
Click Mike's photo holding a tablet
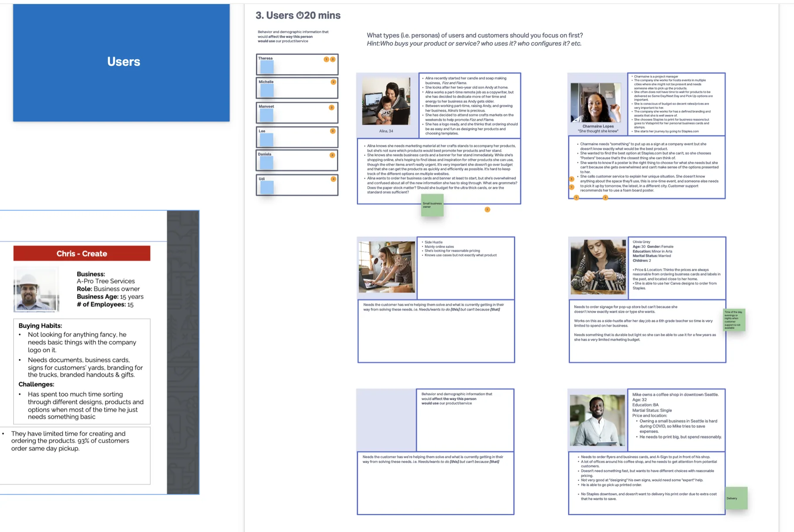[x=597, y=420]
